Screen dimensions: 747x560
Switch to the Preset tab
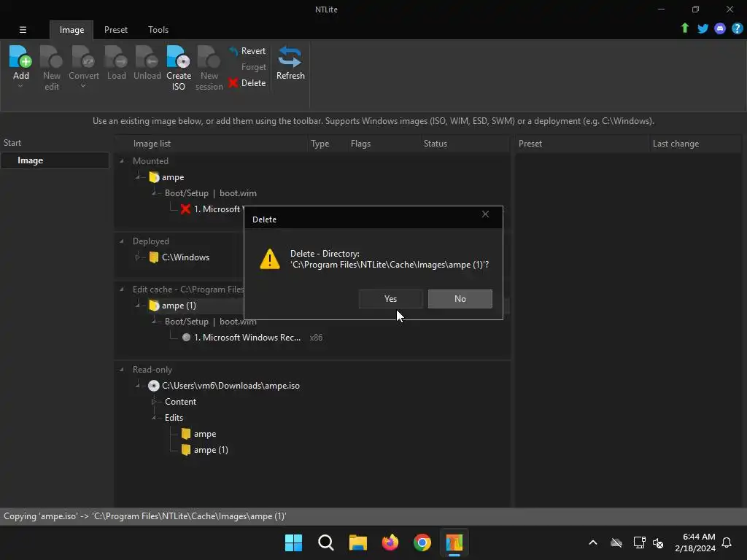click(116, 29)
